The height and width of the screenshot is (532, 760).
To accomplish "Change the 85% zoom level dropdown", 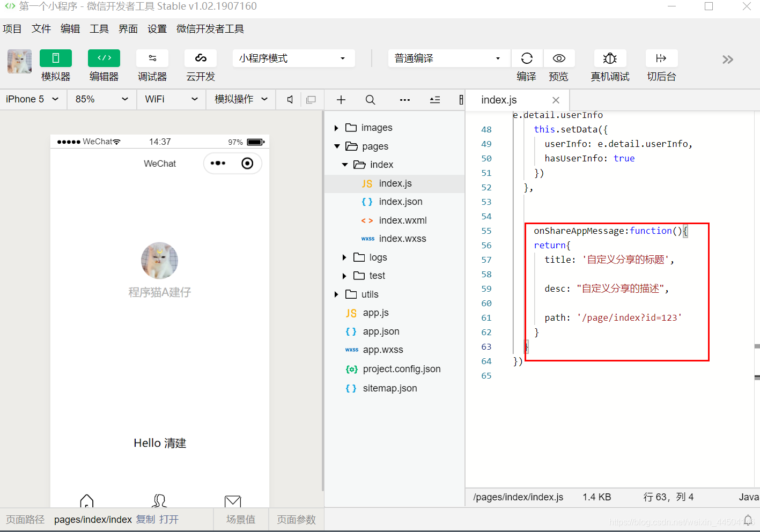I will point(102,99).
